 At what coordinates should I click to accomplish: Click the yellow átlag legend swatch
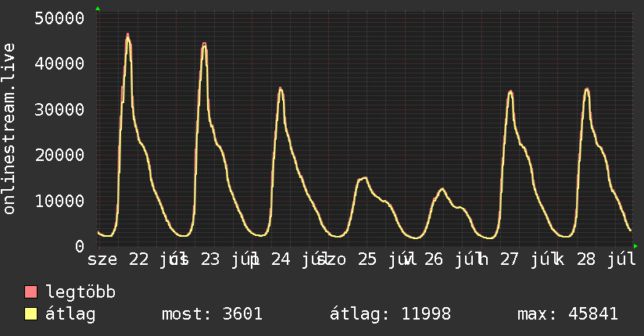tap(30, 314)
